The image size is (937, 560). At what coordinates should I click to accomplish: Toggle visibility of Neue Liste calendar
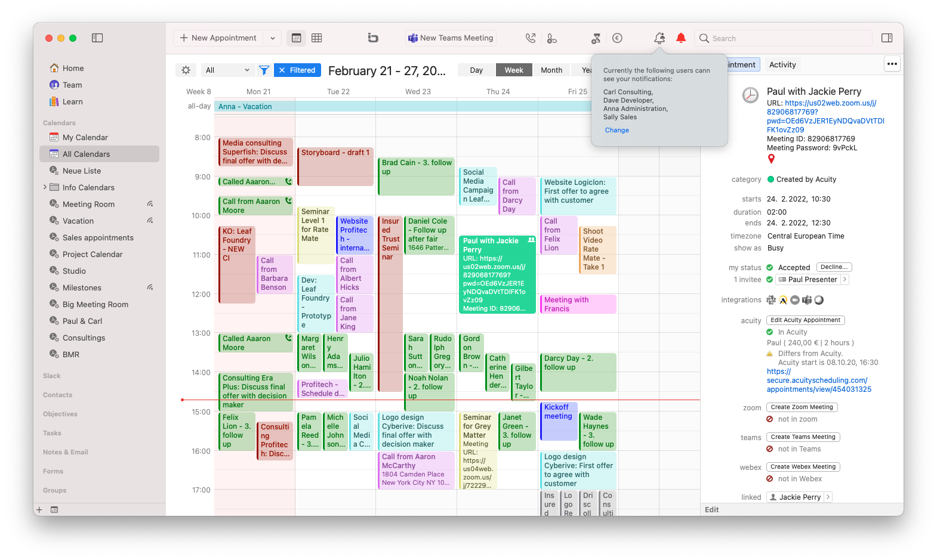(x=54, y=171)
